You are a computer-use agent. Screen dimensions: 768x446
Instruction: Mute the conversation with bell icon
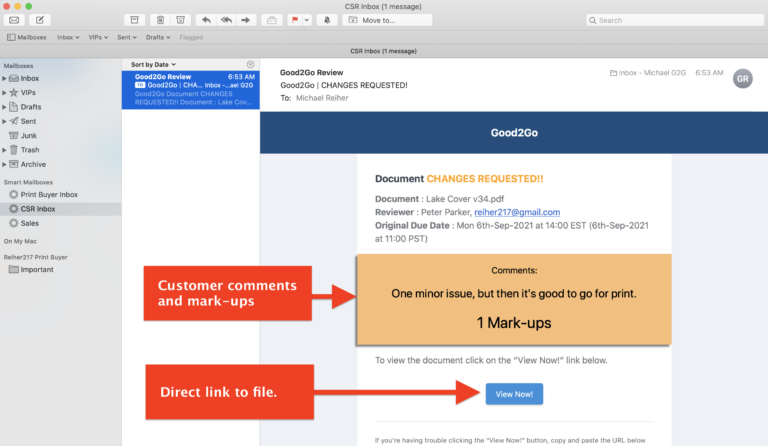coord(327,20)
